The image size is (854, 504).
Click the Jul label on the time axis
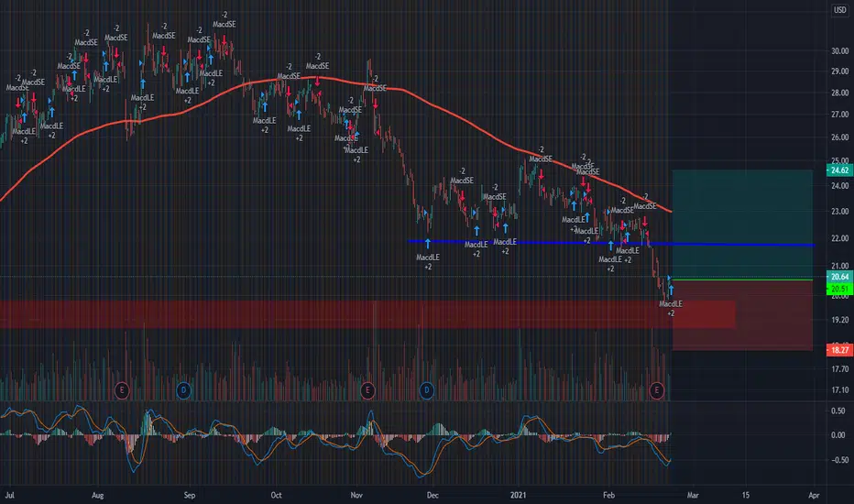[x=10, y=495]
